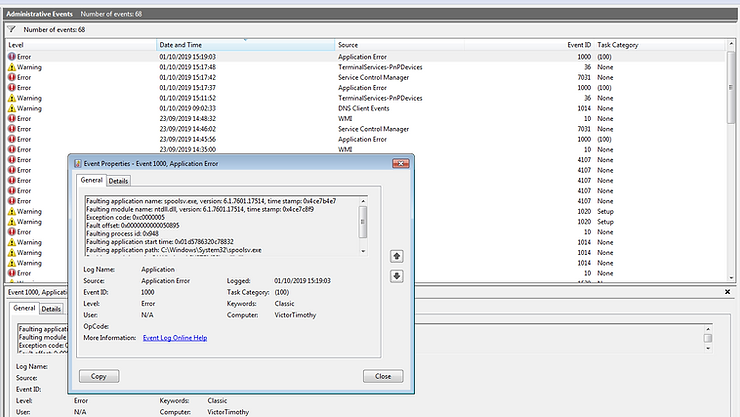
Task: Click error icon of 14:45:56 event
Action: coord(12,139)
